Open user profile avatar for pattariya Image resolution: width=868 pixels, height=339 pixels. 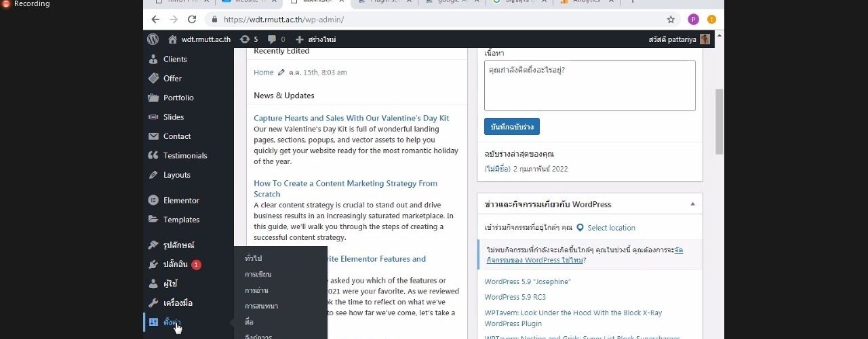click(x=705, y=39)
